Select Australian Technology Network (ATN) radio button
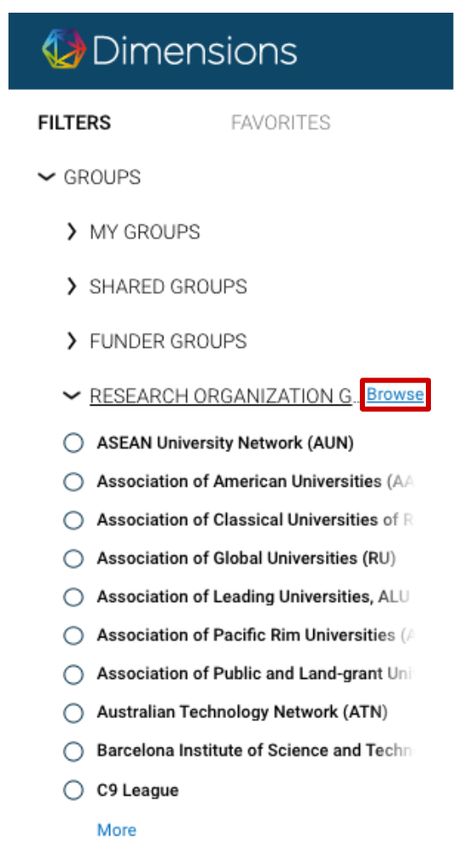The width and height of the screenshot is (475, 850). click(73, 713)
